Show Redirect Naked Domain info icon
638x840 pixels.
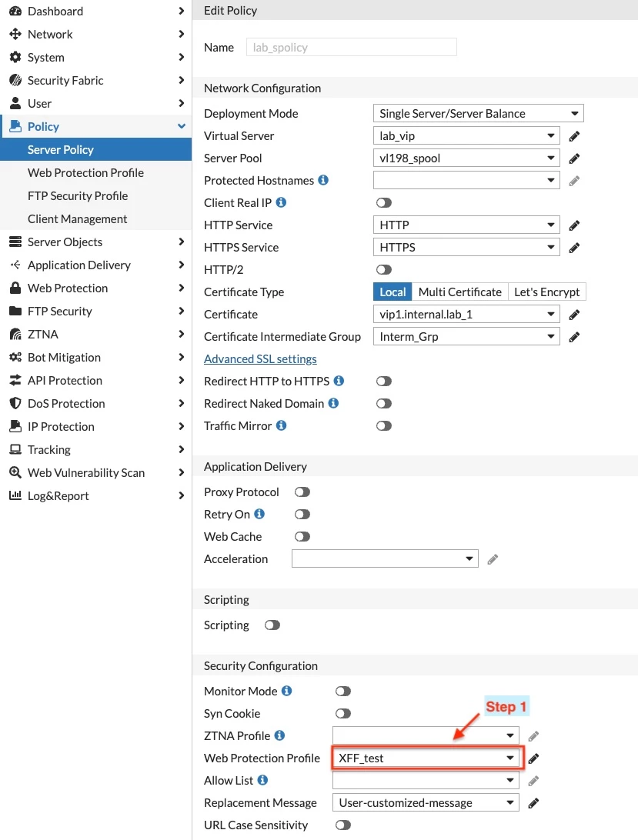pyautogui.click(x=333, y=403)
